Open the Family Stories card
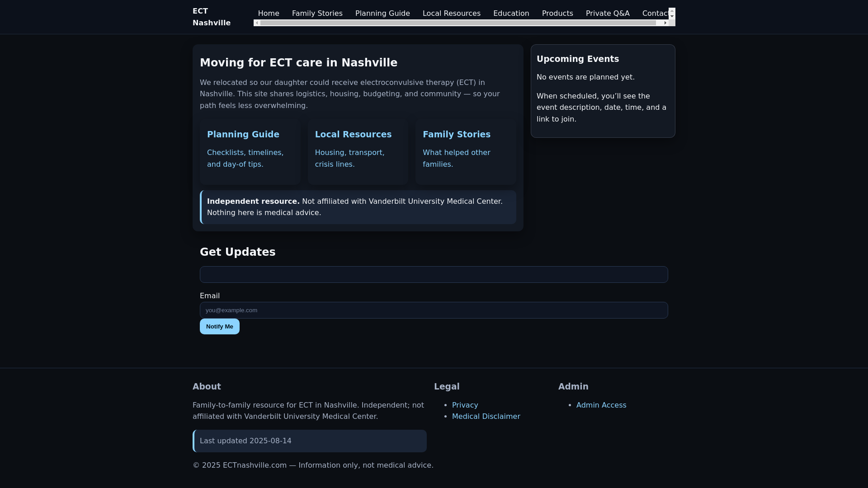 pos(466,152)
